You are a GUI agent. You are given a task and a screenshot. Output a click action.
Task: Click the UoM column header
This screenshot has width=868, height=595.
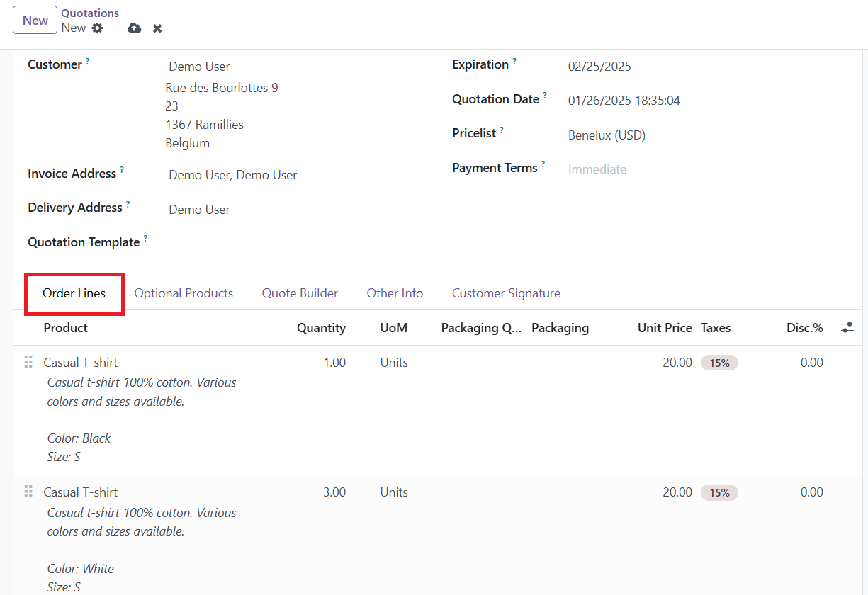pyautogui.click(x=394, y=328)
